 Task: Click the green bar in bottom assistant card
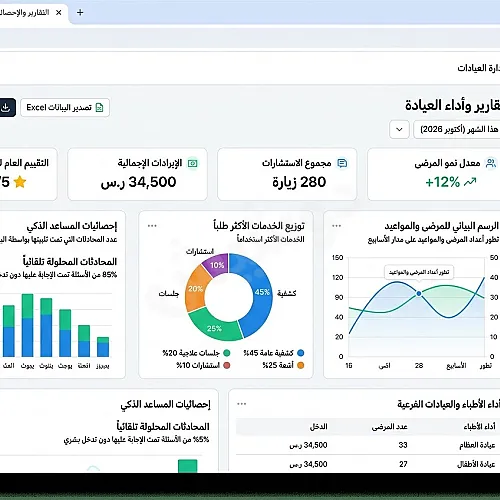(188, 466)
